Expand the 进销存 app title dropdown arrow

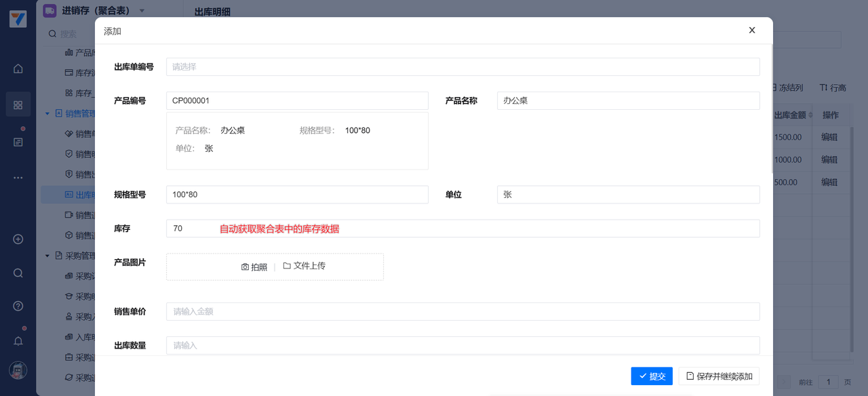point(142,11)
